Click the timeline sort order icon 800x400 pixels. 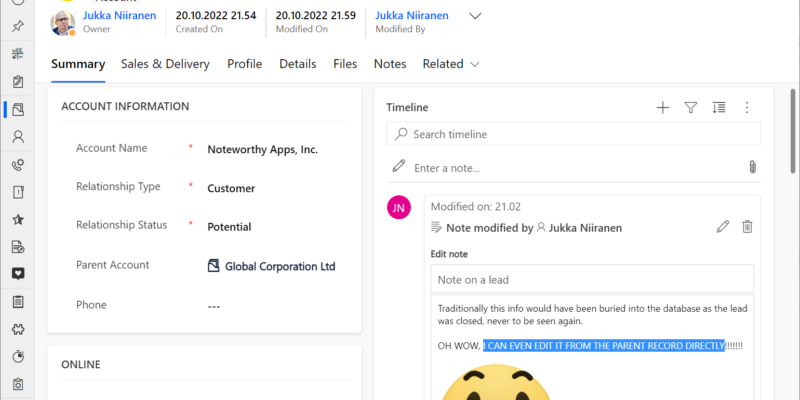(x=719, y=108)
